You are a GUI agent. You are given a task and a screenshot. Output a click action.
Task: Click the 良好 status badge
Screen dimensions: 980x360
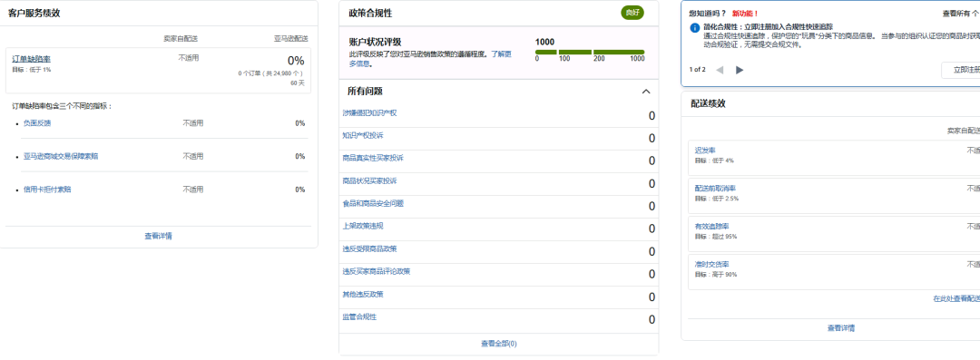tap(632, 13)
